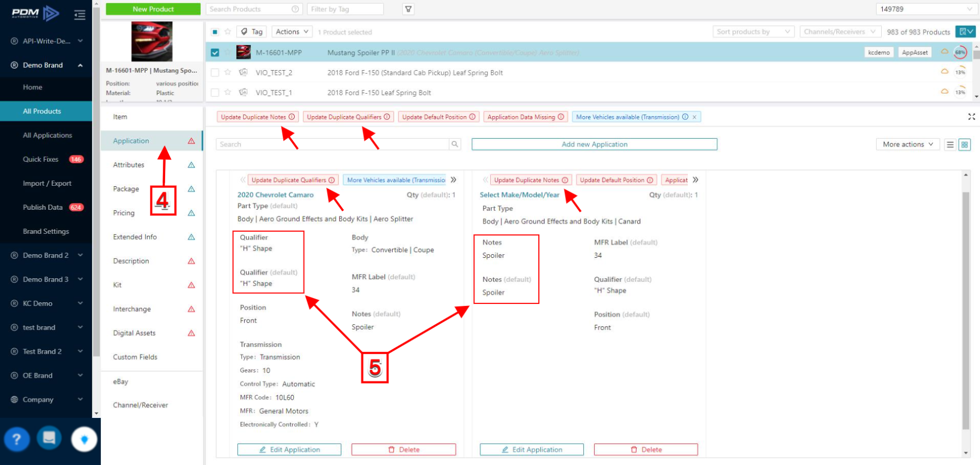Image resolution: width=980 pixels, height=465 pixels.
Task: Toggle the select-all products checkbox
Action: [x=215, y=32]
